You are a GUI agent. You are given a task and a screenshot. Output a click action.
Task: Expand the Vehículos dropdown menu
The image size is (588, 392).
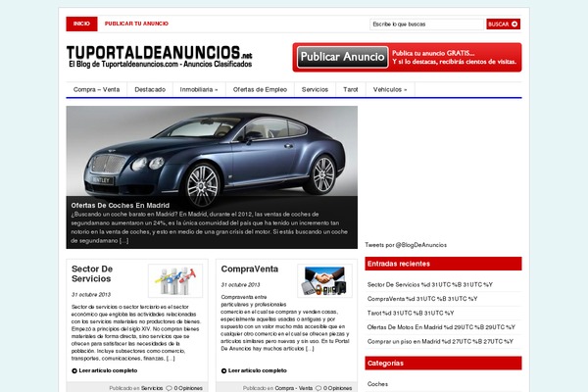pos(390,89)
